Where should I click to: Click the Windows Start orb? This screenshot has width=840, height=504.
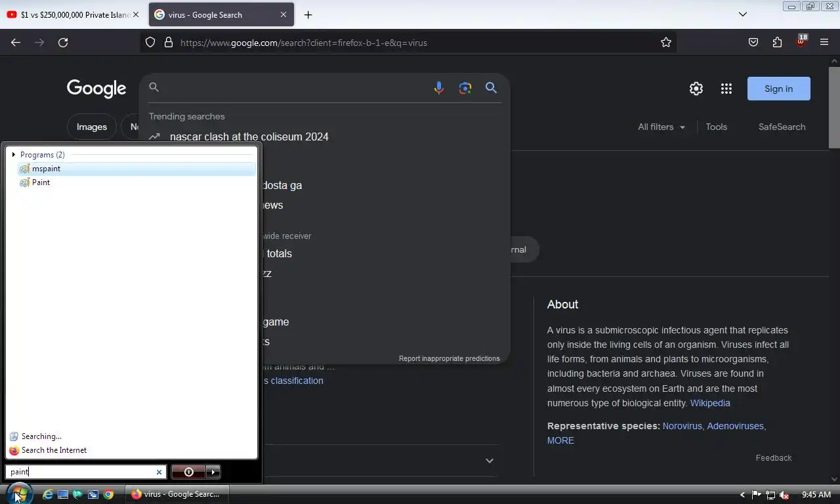(20, 493)
